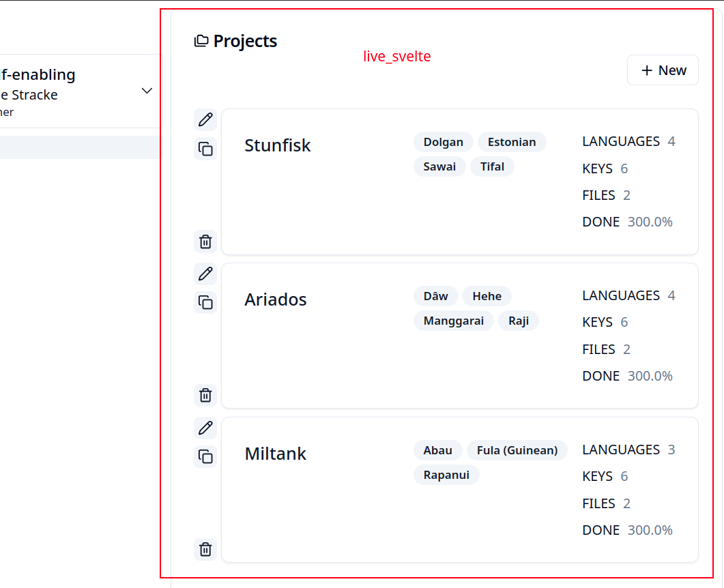Duplicate the Stunfisk project
This screenshot has width=724, height=588.
[205, 149]
